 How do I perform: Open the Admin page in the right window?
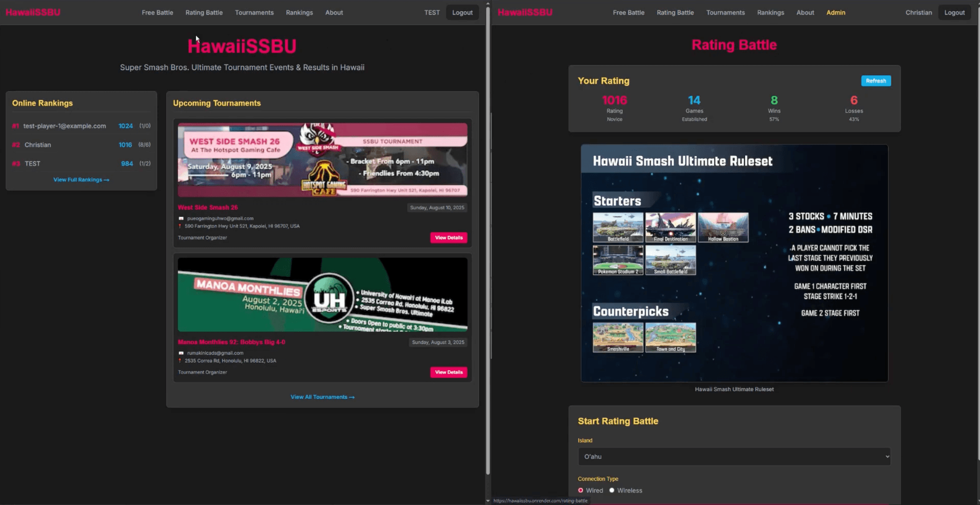tap(836, 13)
